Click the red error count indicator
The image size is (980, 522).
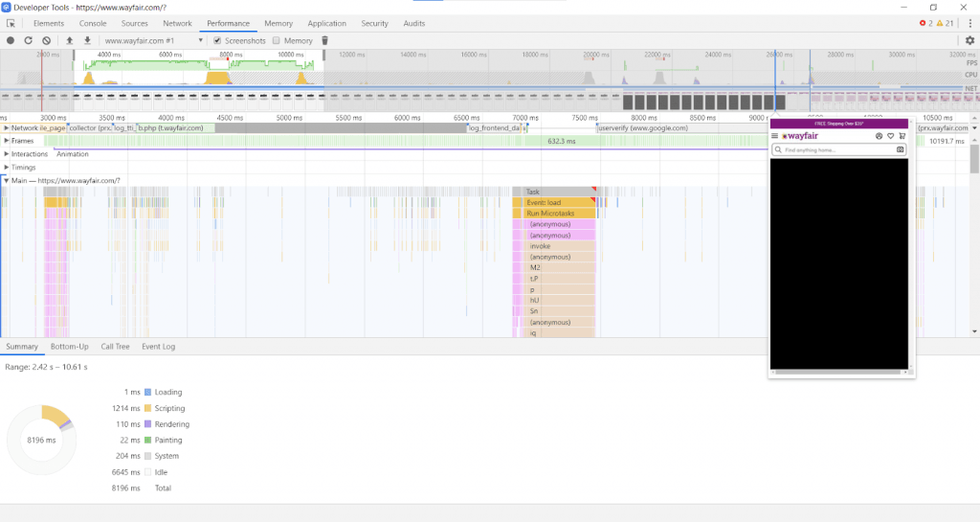(926, 23)
